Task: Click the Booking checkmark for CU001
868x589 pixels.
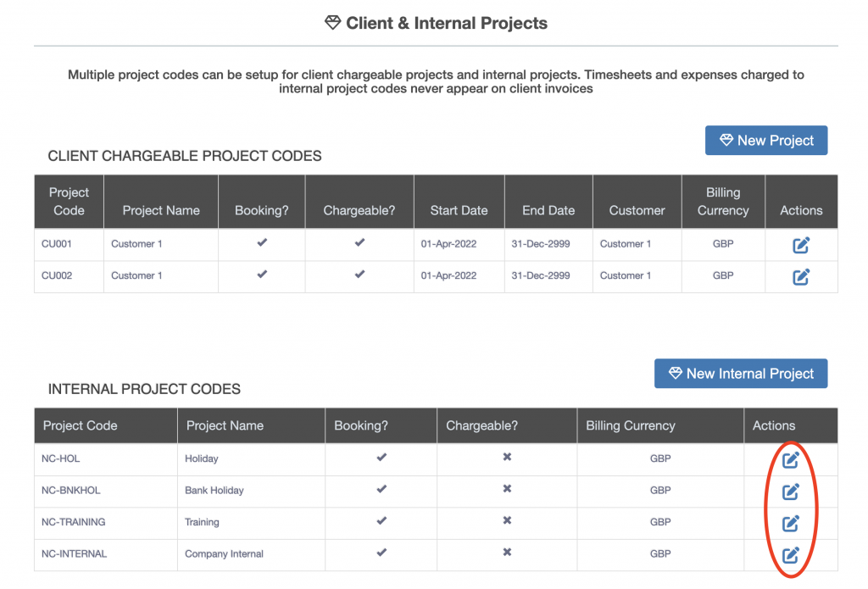Action: pyautogui.click(x=262, y=243)
